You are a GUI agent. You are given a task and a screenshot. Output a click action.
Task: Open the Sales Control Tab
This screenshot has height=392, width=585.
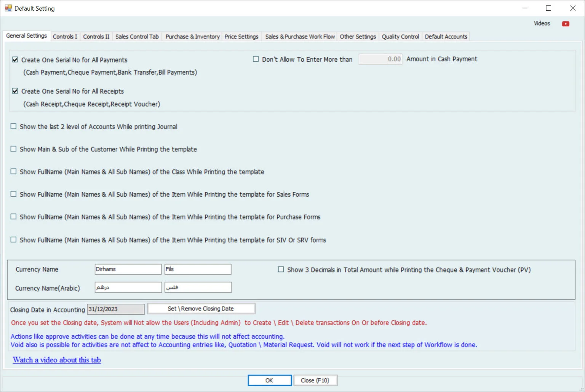pyautogui.click(x=137, y=37)
